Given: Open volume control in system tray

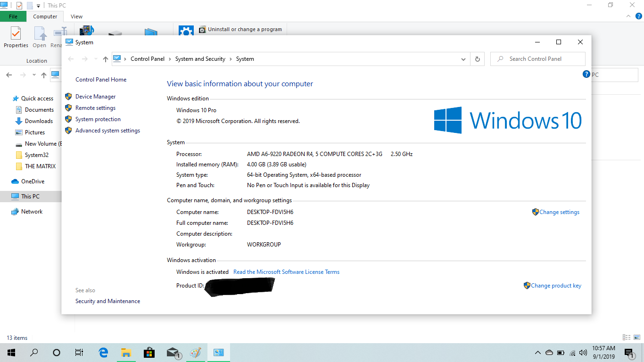Looking at the screenshot, I should click(583, 353).
